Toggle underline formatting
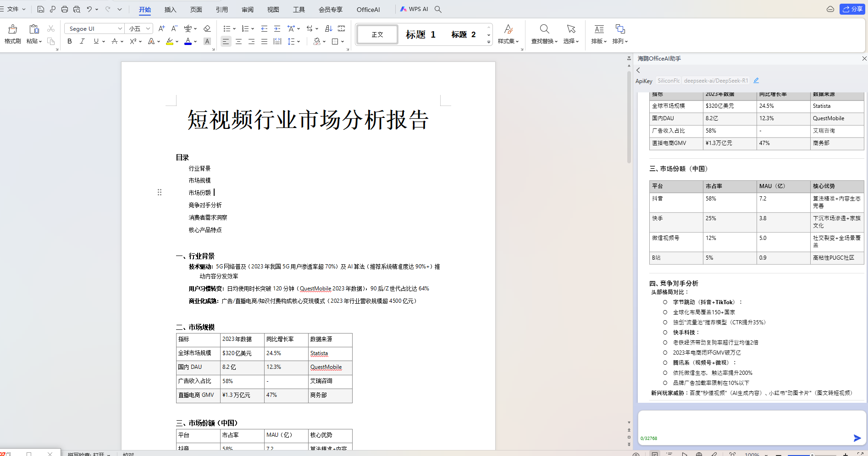 pyautogui.click(x=96, y=41)
